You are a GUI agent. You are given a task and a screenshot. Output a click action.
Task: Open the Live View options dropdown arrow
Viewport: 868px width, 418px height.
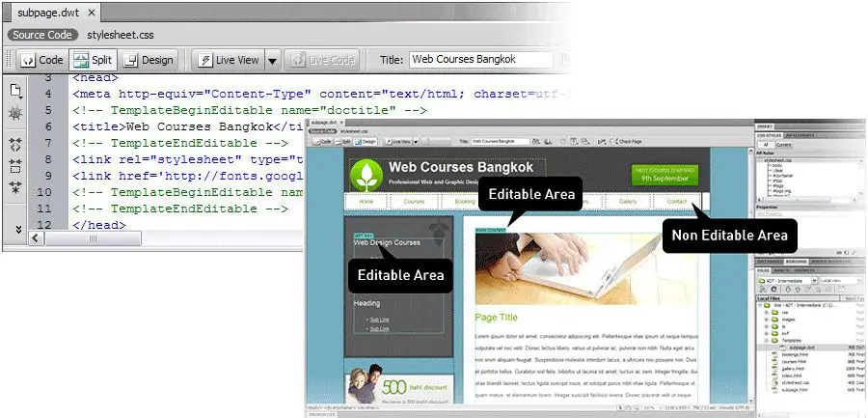[x=272, y=60]
